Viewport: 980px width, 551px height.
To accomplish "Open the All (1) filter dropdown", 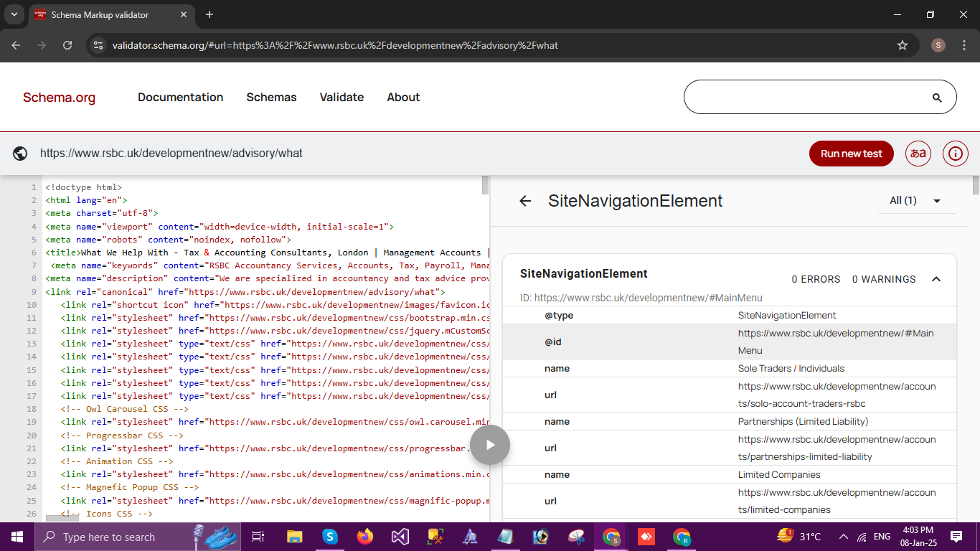I will (917, 200).
